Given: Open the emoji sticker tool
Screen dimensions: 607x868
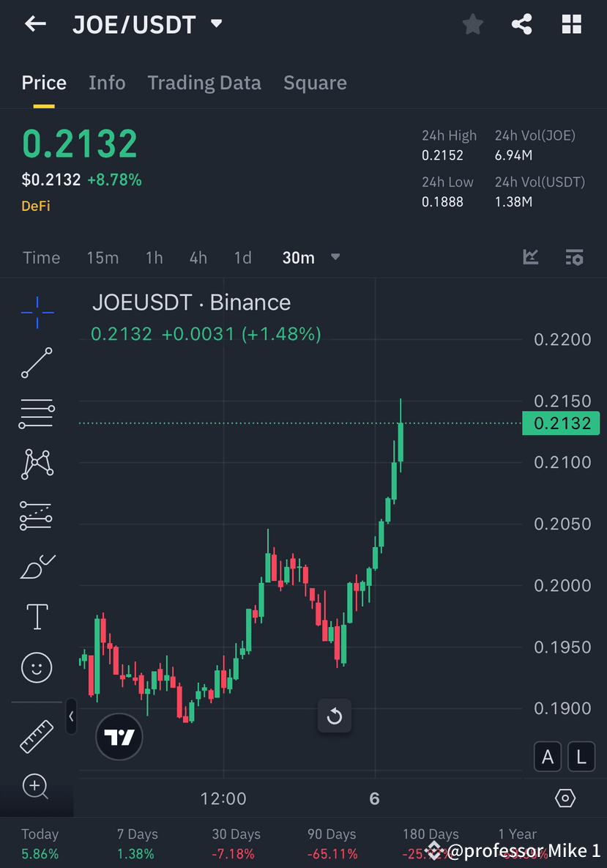Looking at the screenshot, I should [x=37, y=667].
